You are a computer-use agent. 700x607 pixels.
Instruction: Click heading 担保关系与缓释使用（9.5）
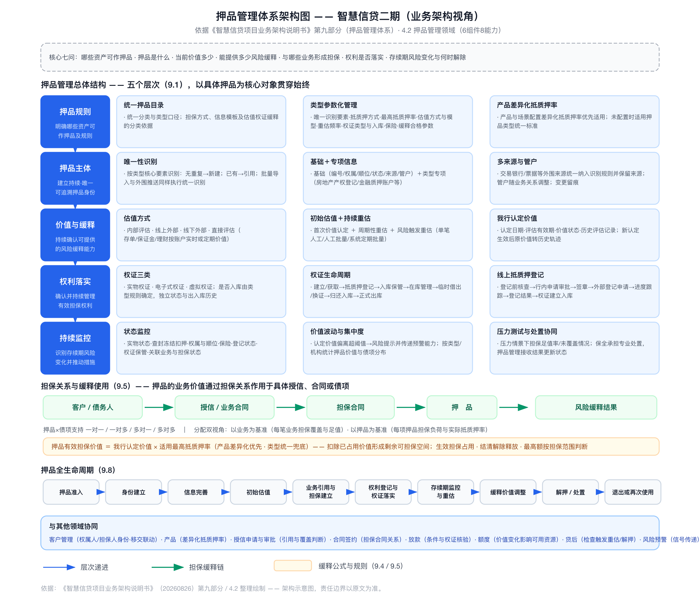point(195,386)
